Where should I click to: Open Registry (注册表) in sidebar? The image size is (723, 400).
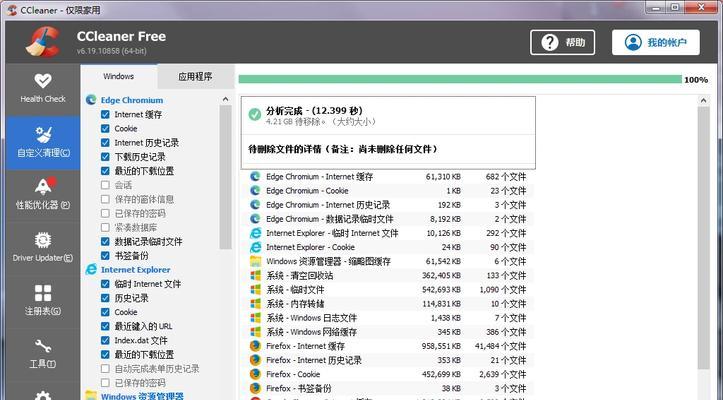43,300
